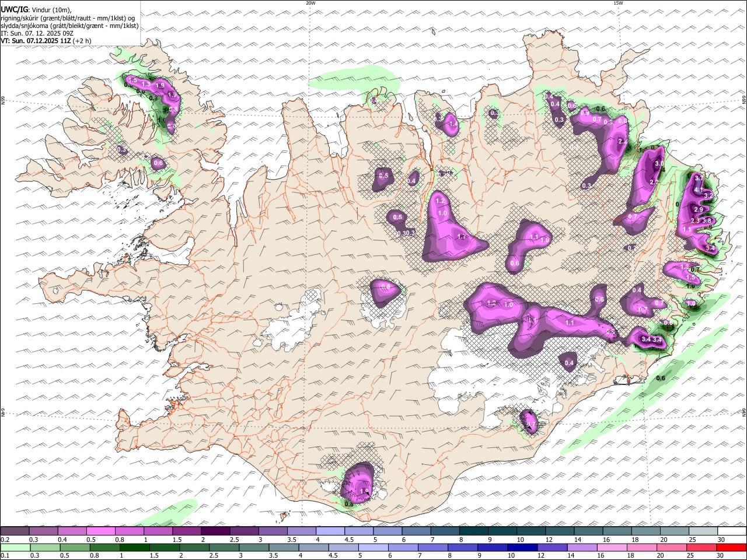Select the royal blue 8 rain-scale swatch

[463, 548]
